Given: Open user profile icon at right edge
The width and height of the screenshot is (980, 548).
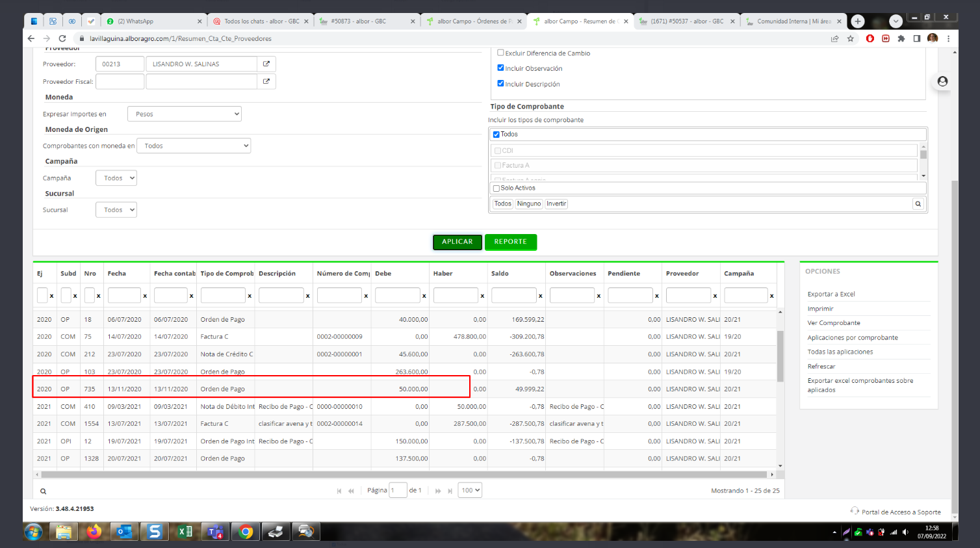Looking at the screenshot, I should click(x=942, y=81).
